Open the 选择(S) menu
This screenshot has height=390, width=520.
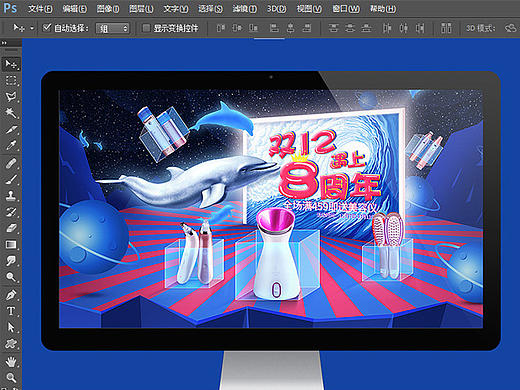[210, 9]
